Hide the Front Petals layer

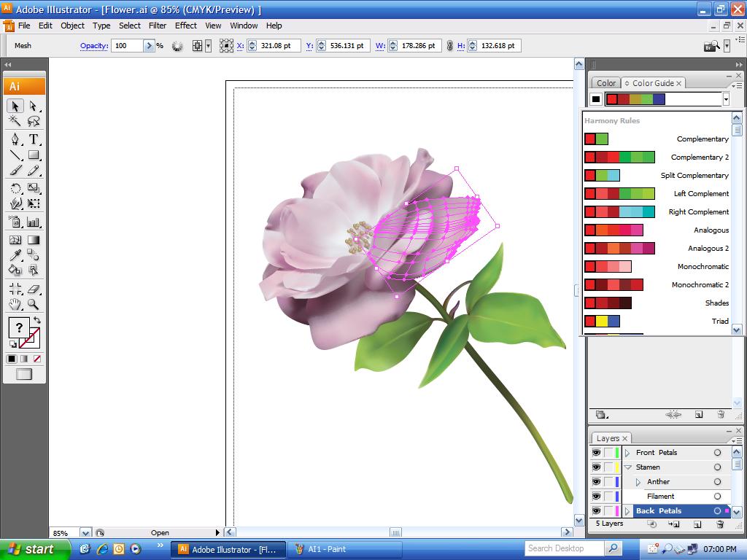point(596,452)
